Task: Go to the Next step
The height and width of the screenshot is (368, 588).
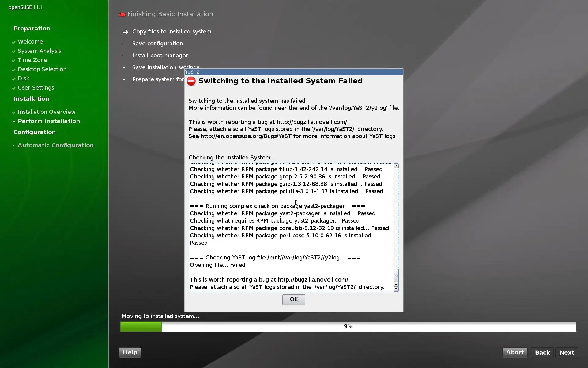Action: [567, 353]
